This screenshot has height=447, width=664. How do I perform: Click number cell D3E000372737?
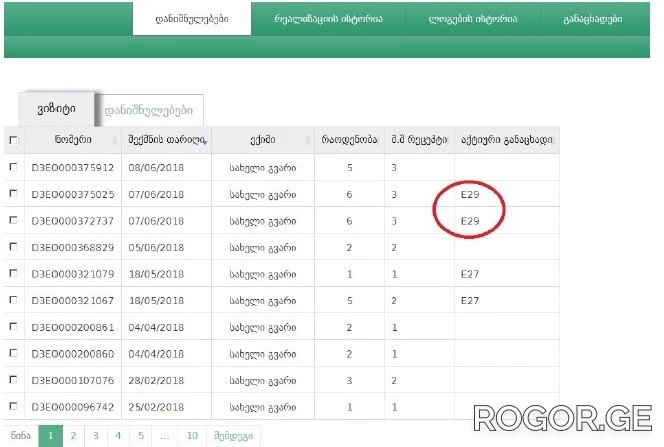(x=73, y=221)
